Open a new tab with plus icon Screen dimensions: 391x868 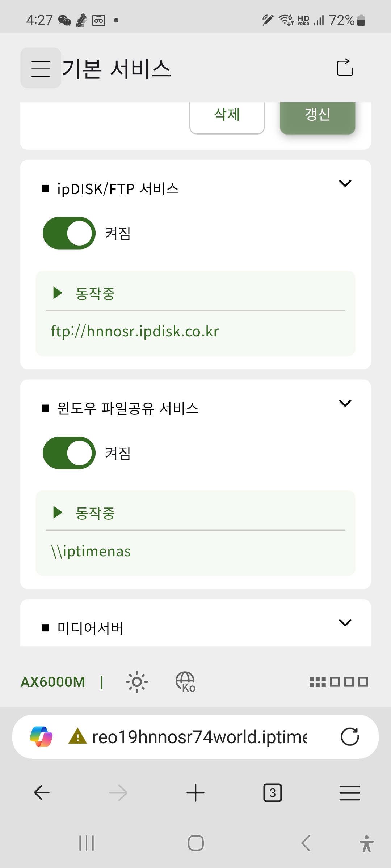(195, 793)
